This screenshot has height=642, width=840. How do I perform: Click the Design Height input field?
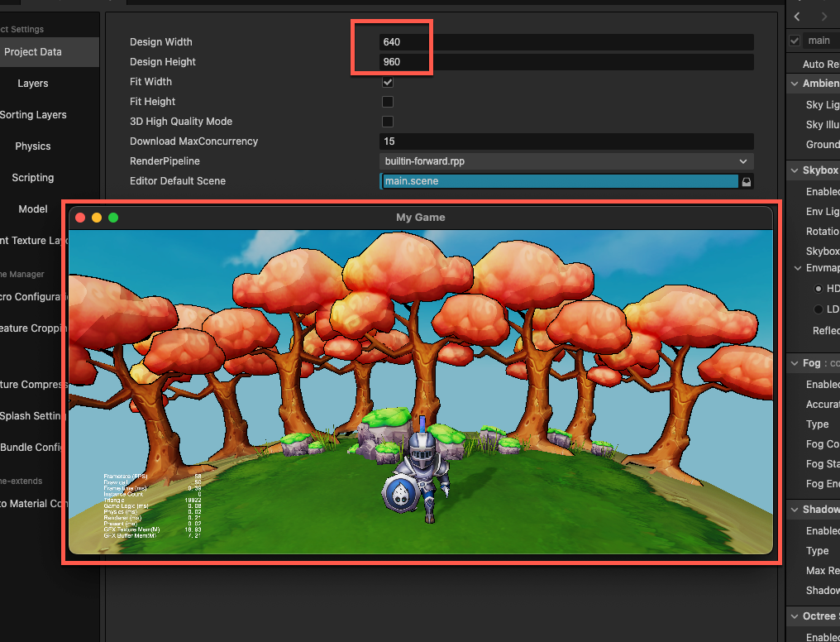click(566, 61)
